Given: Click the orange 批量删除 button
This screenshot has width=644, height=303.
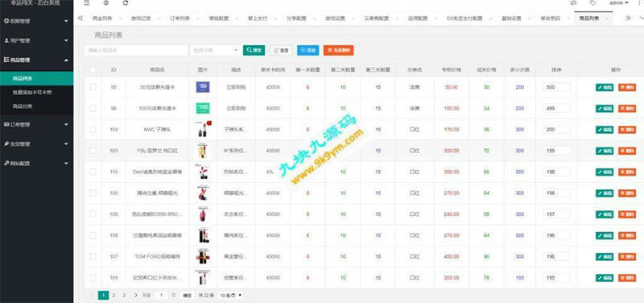Looking at the screenshot, I should [338, 50].
